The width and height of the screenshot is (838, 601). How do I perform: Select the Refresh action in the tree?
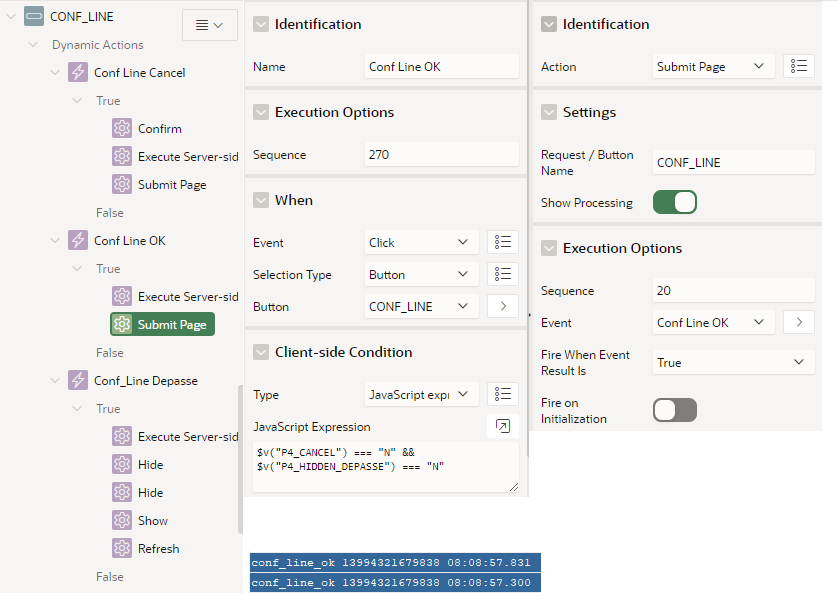click(x=158, y=549)
